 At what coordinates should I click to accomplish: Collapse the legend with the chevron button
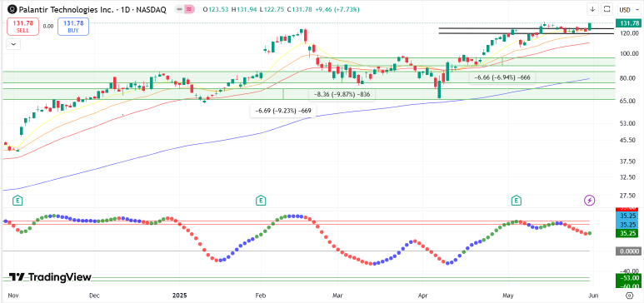[x=13, y=44]
